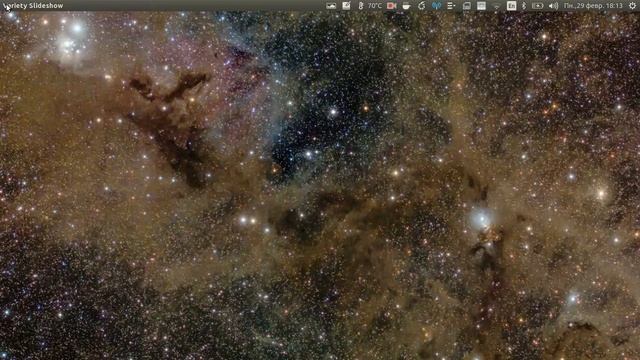Click the notes indicator with pencil icon
This screenshot has width=640, height=360.
346,6
